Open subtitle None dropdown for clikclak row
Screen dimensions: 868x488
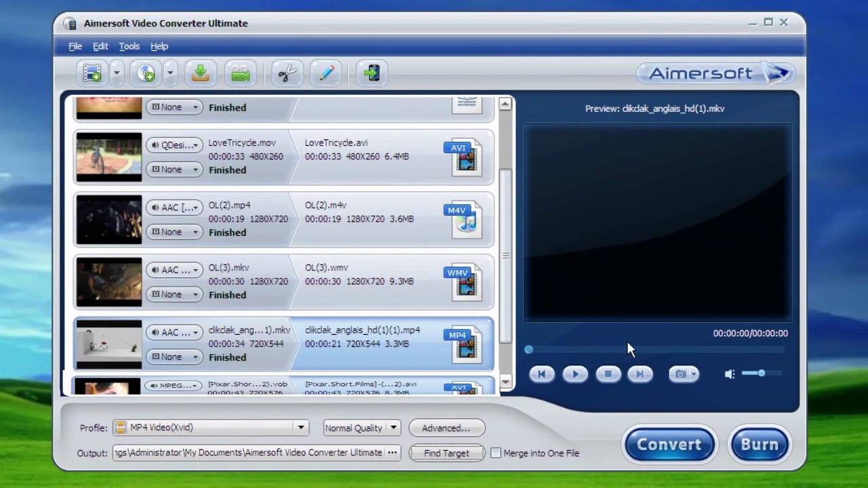[174, 357]
